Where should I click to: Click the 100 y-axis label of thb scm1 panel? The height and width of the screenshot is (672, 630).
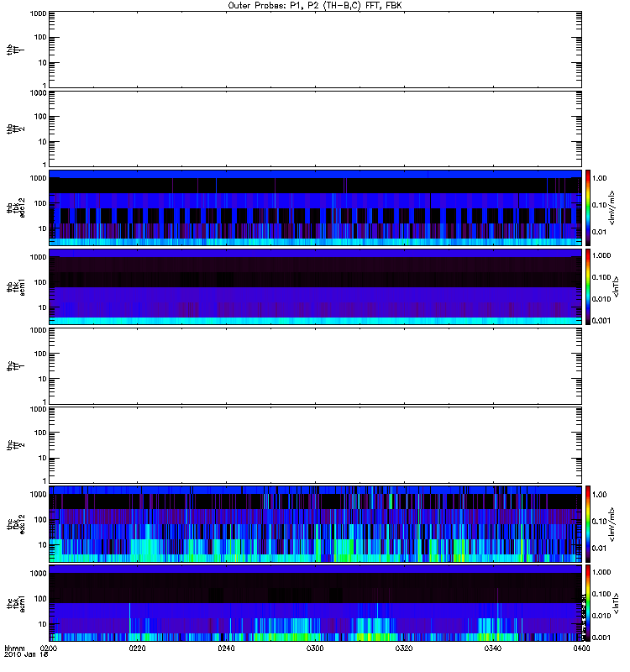tap(40, 282)
